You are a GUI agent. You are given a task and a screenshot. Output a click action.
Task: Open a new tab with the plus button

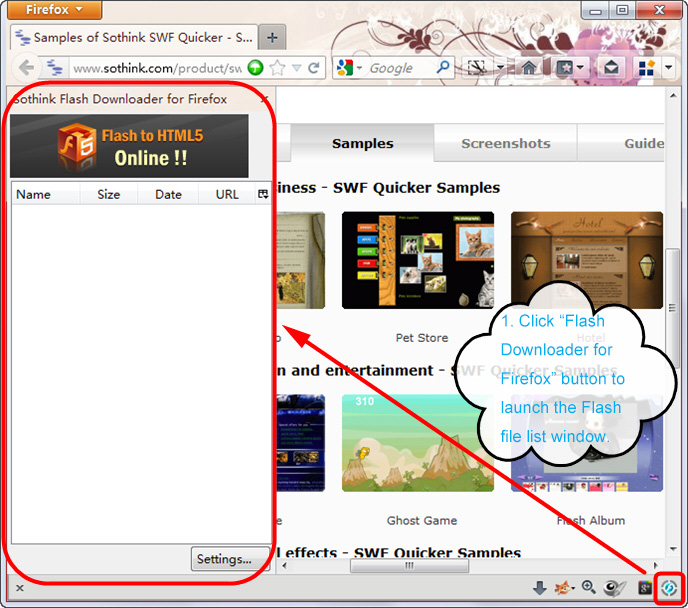point(272,38)
